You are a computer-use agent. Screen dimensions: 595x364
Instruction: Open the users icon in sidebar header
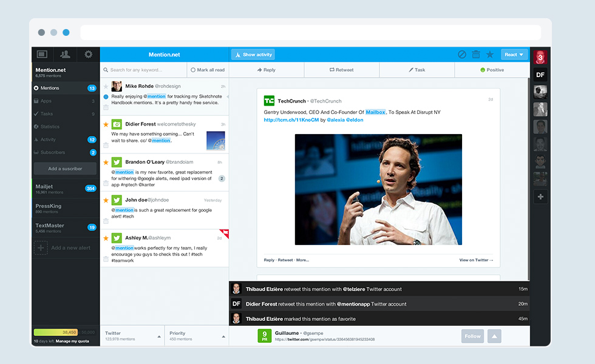click(x=66, y=54)
